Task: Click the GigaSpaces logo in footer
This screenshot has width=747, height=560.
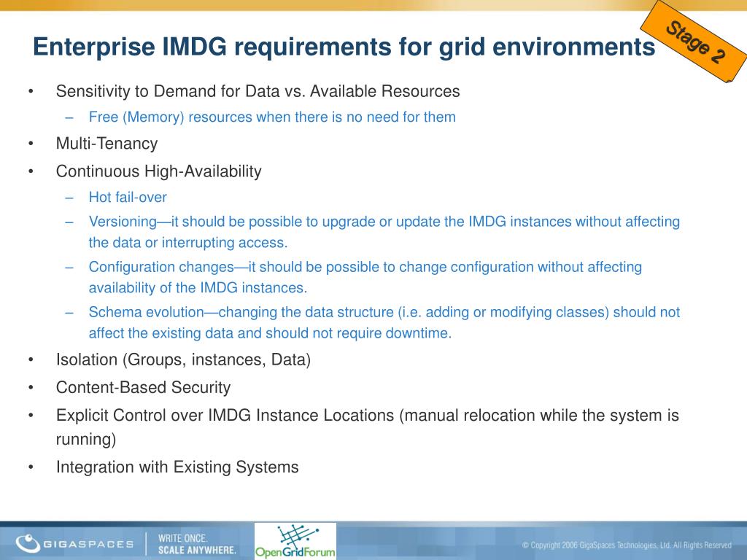Action: pos(74,544)
